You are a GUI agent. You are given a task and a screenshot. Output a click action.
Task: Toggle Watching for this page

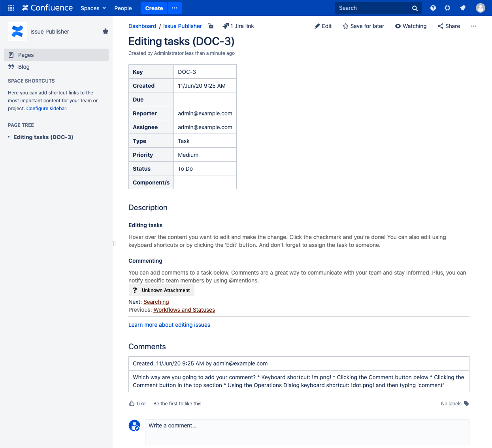coord(411,26)
